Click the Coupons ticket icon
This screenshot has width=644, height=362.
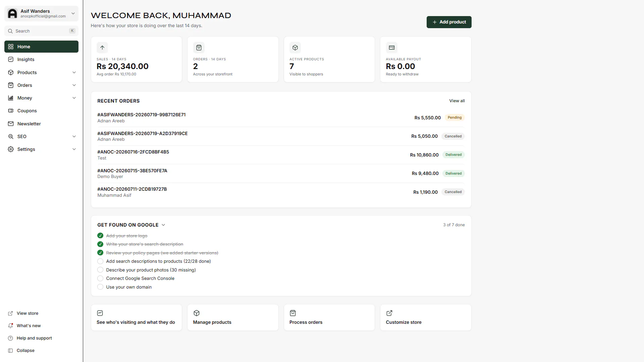point(11,111)
